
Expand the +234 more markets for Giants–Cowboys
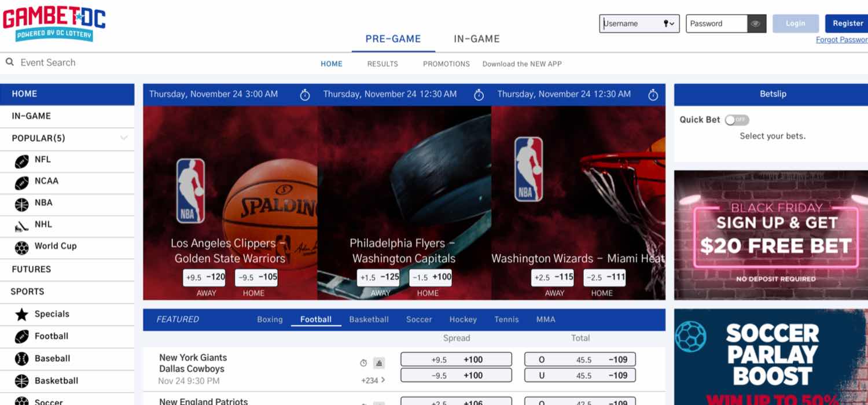(x=373, y=380)
